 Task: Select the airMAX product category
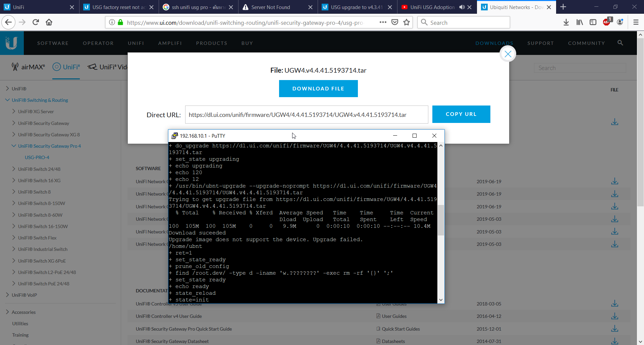click(28, 67)
